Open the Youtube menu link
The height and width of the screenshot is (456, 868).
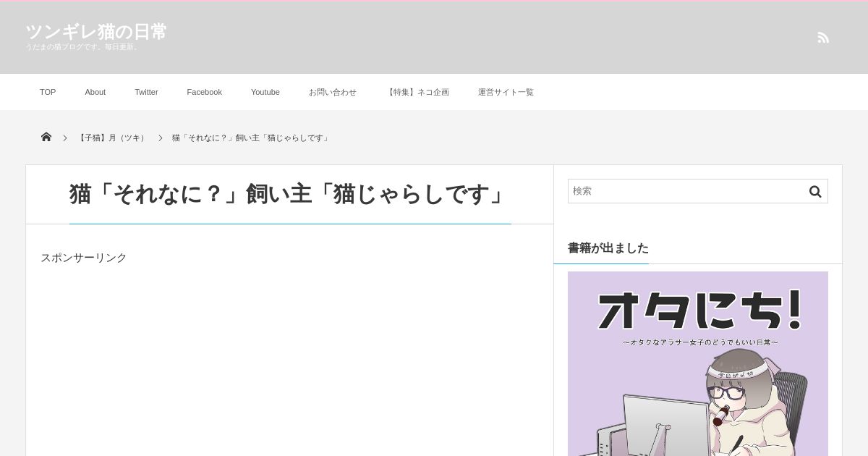click(265, 92)
